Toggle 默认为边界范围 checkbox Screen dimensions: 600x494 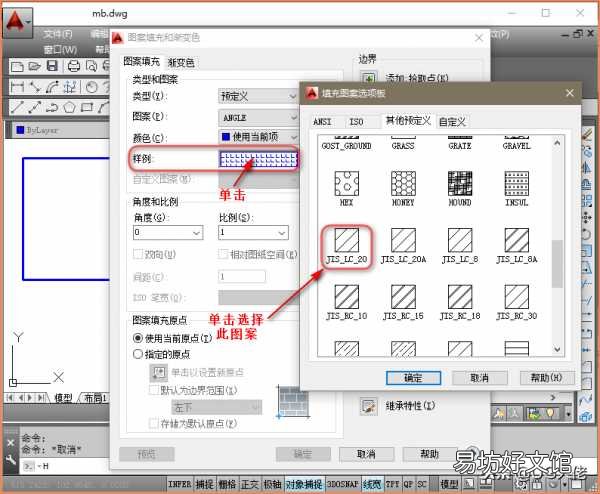(x=154, y=390)
